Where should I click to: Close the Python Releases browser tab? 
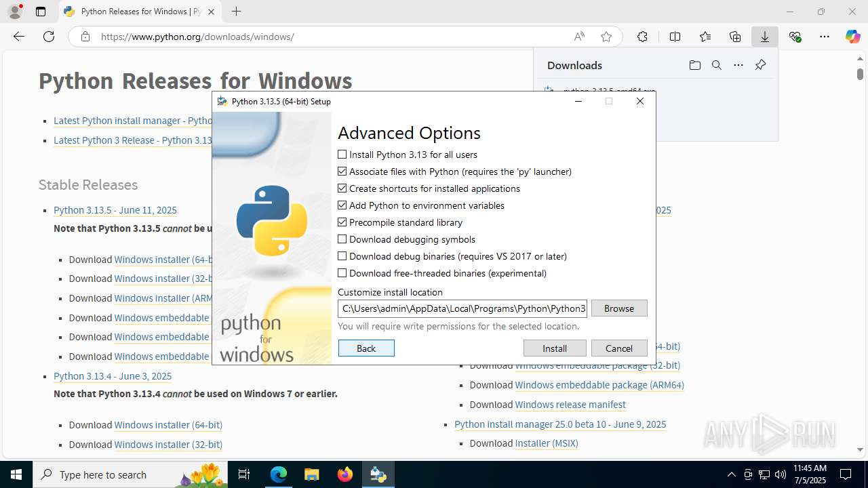pos(212,12)
